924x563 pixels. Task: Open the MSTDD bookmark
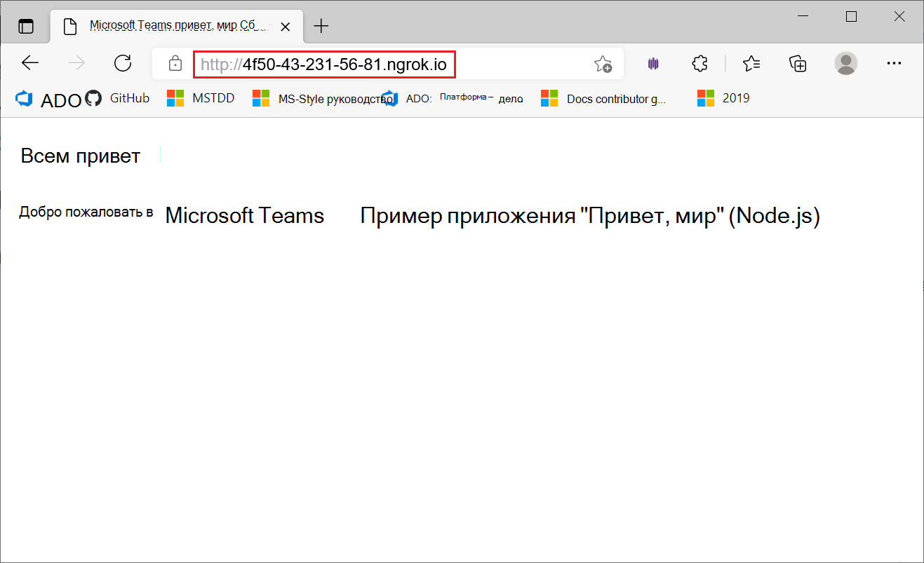coord(201,98)
